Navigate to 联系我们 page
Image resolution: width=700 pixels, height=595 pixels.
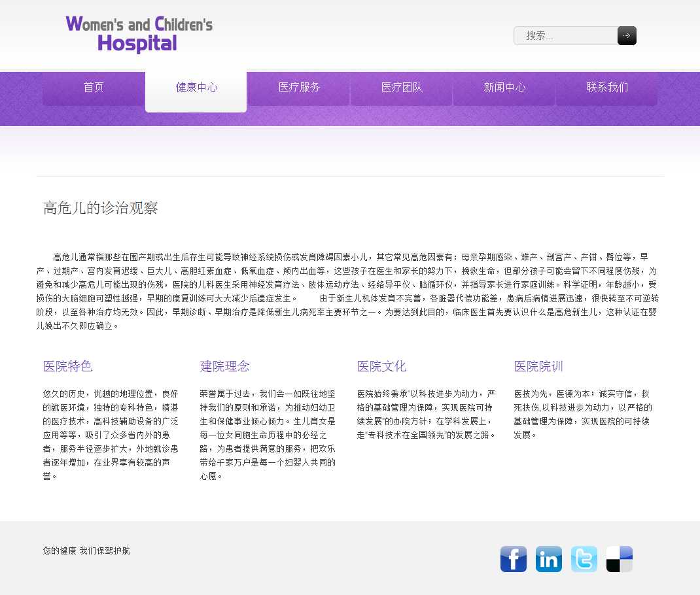click(x=607, y=88)
